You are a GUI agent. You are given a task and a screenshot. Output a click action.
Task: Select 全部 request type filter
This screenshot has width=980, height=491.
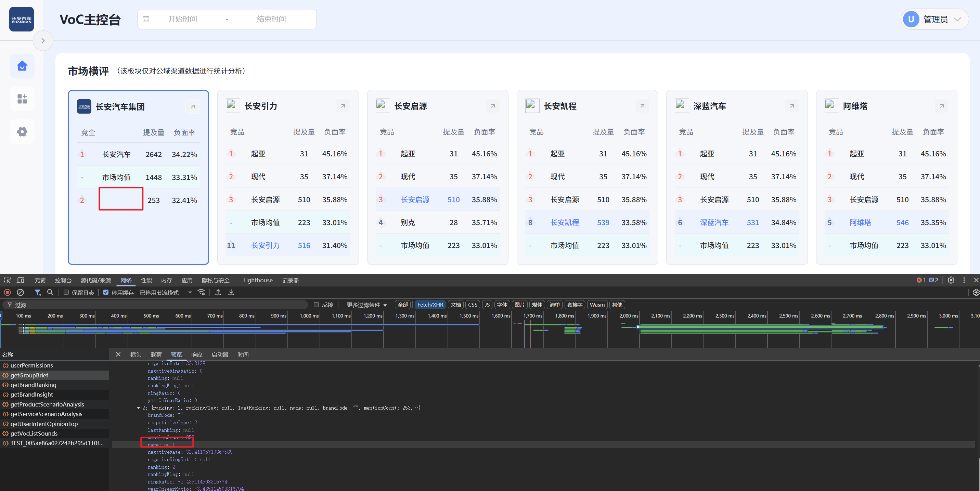[402, 305]
